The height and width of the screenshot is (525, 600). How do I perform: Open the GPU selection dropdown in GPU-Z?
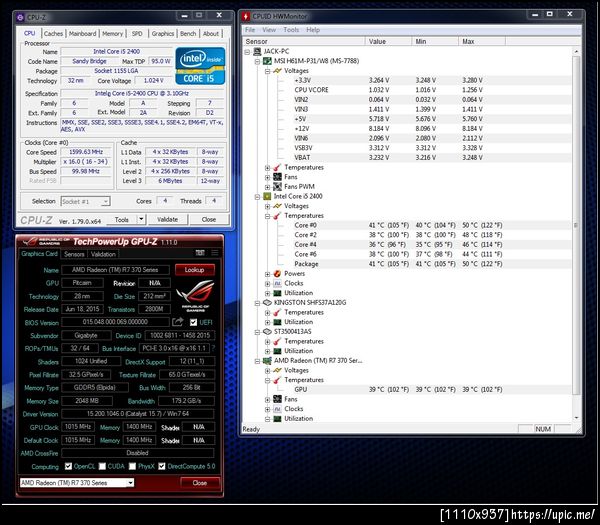130,483
